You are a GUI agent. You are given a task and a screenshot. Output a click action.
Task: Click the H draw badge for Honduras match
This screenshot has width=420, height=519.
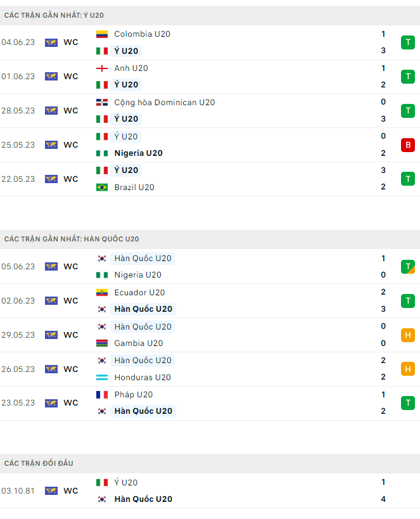click(x=407, y=369)
